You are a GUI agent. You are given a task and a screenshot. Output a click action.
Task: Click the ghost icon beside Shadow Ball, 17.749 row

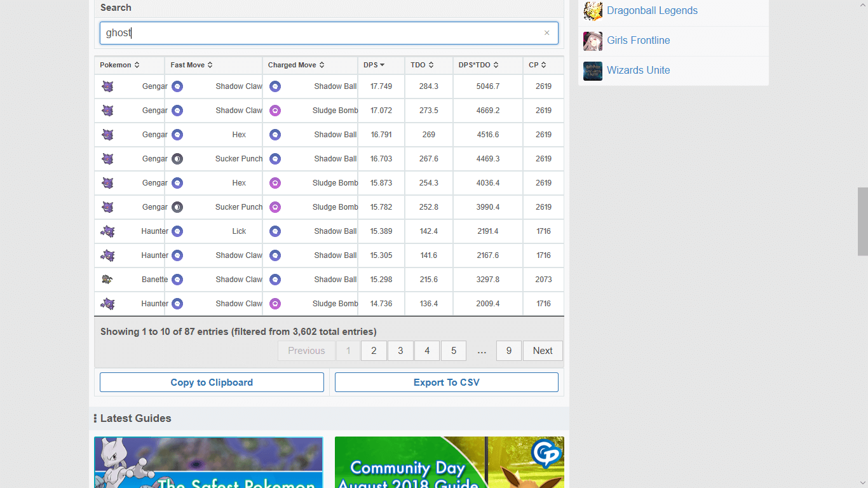pyautogui.click(x=275, y=86)
